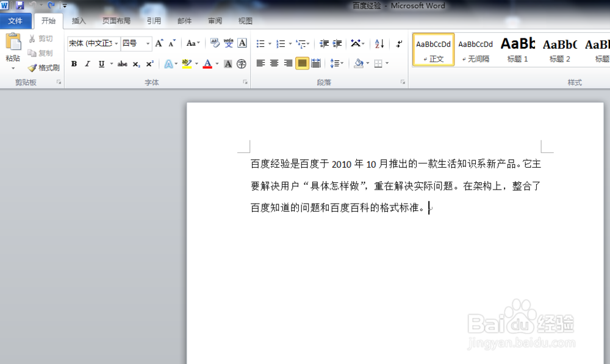Open the Paste options dropdown arrow
Viewport: 610px width, 364px height.
[13, 68]
